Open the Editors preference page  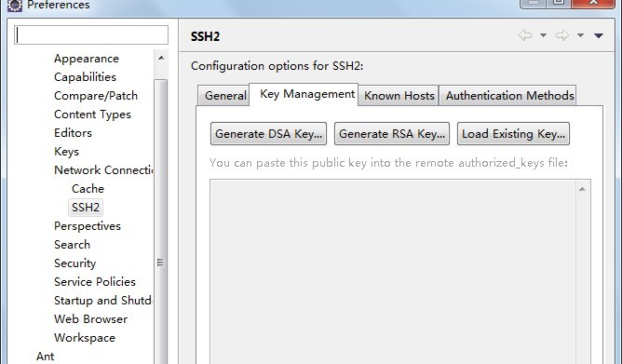(73, 133)
